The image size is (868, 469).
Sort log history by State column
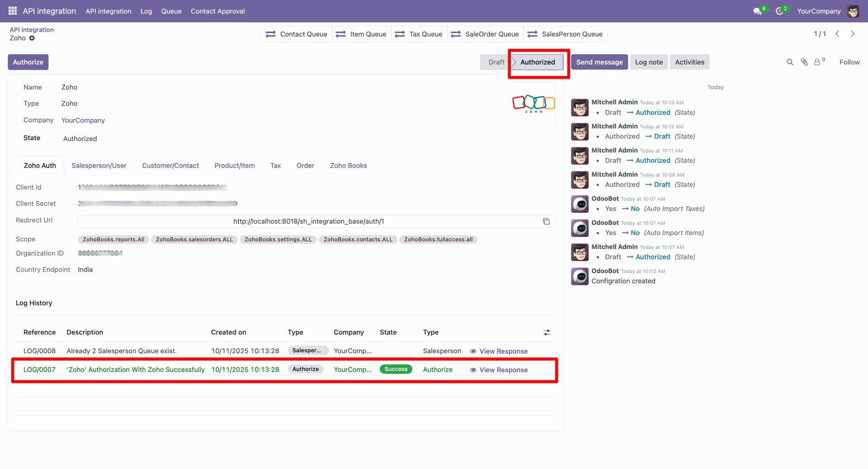pyautogui.click(x=388, y=332)
